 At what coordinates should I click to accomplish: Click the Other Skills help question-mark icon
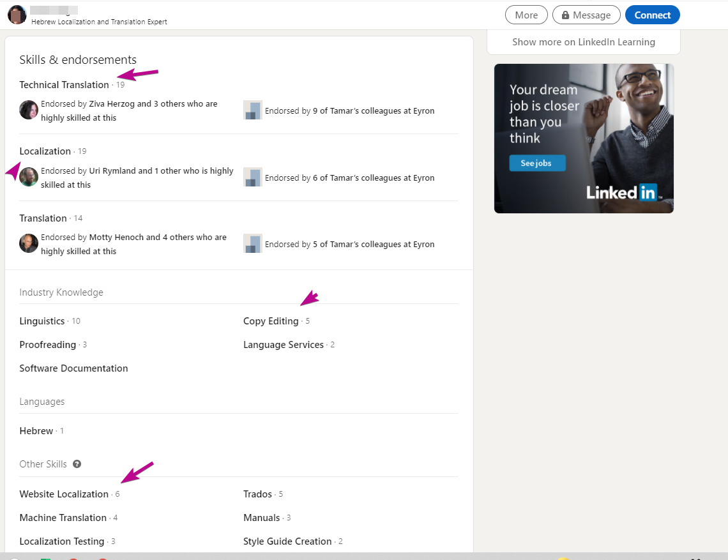tap(77, 464)
